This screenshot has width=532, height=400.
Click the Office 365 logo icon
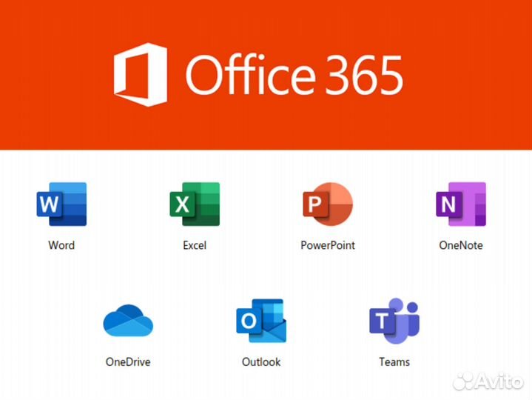point(141,75)
